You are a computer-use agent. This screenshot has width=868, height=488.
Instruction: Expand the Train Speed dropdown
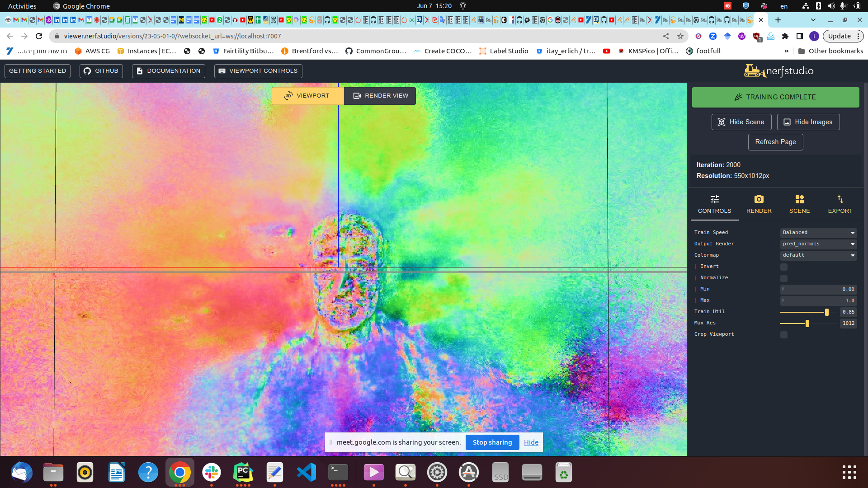click(818, 233)
